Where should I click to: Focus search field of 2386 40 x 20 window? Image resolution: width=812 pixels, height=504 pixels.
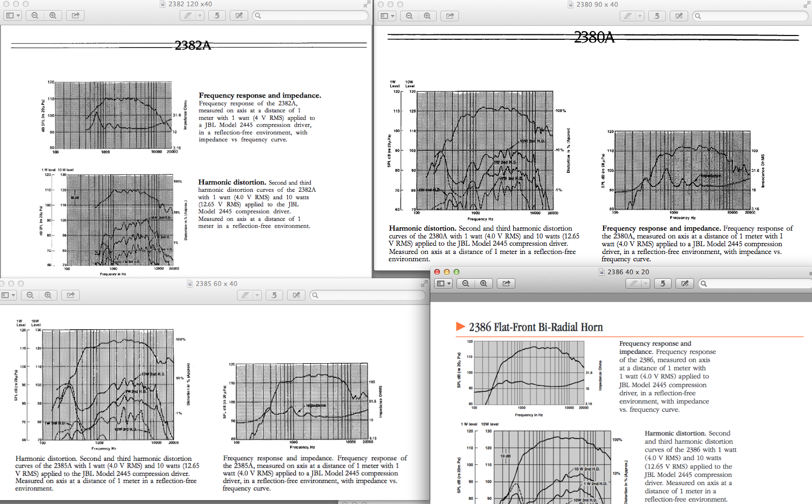pos(755,283)
